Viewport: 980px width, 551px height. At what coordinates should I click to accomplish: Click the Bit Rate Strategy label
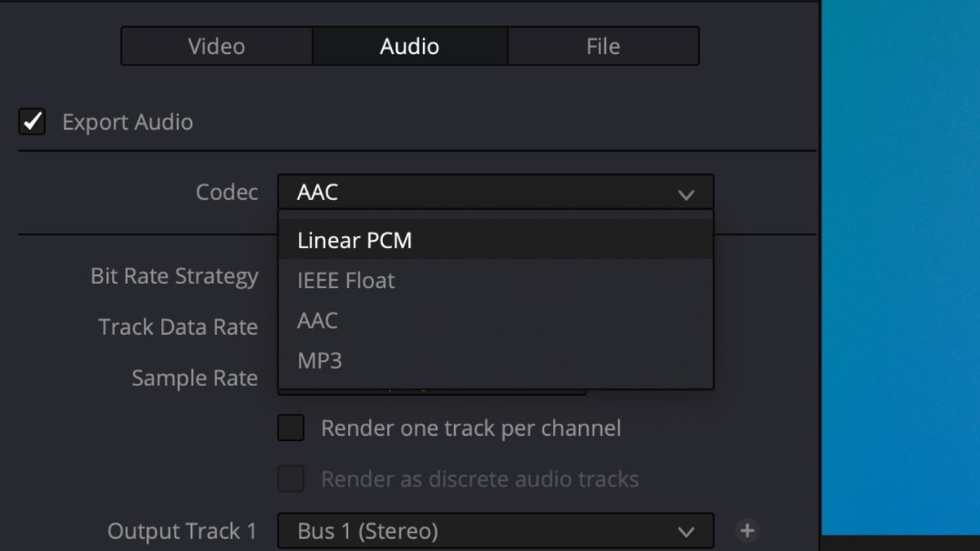pyautogui.click(x=174, y=277)
